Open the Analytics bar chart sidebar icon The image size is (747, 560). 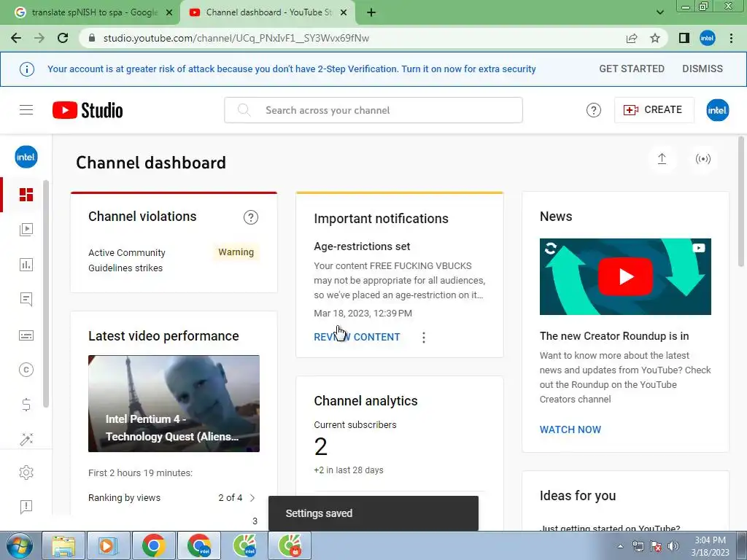(x=26, y=265)
